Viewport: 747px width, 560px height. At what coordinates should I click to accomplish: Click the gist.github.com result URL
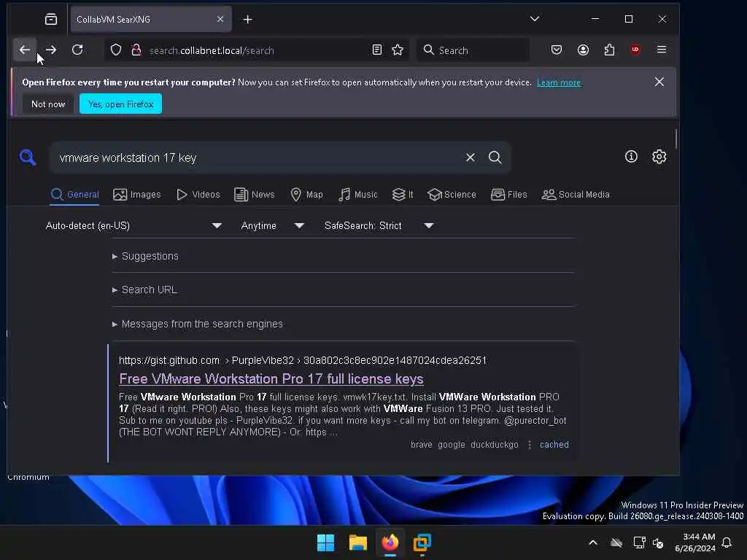tap(303, 360)
